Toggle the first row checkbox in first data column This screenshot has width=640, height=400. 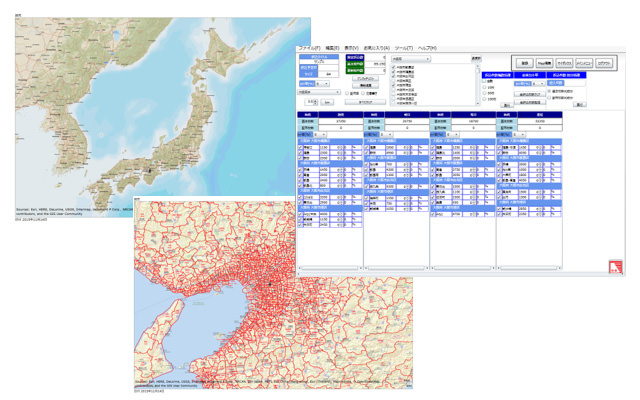click(300, 147)
